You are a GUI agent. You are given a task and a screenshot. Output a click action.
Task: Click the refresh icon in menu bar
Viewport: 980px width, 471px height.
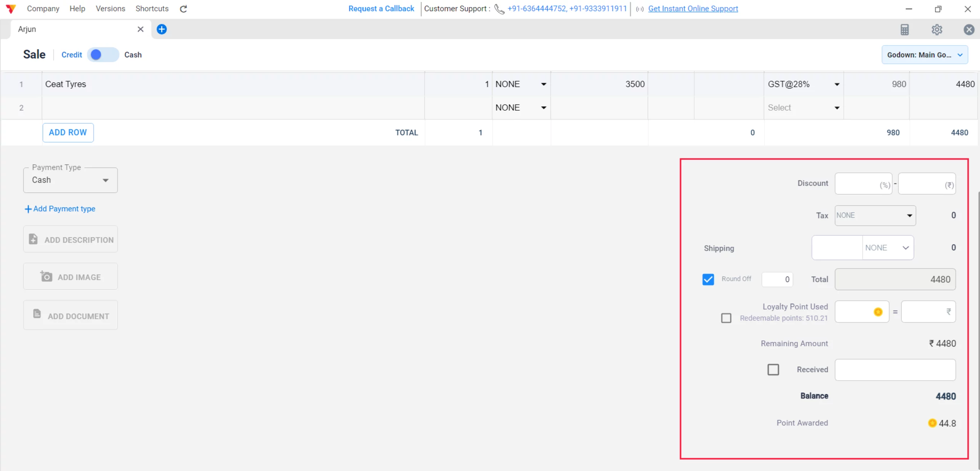[x=183, y=9]
